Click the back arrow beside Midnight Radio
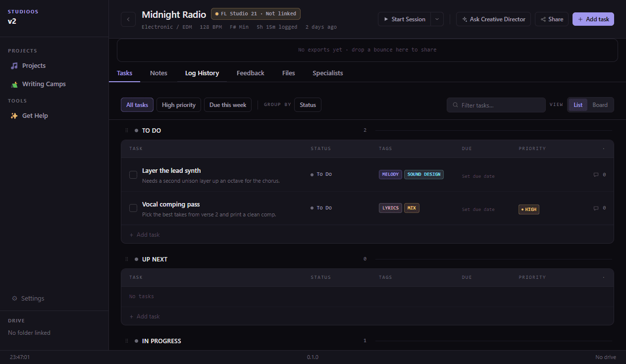626x364 pixels. click(128, 19)
